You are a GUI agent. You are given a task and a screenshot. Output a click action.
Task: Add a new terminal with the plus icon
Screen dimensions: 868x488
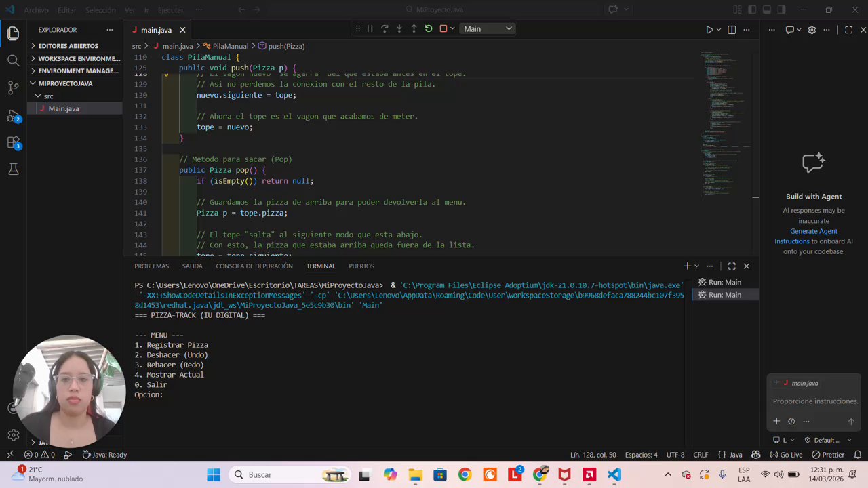[687, 266]
